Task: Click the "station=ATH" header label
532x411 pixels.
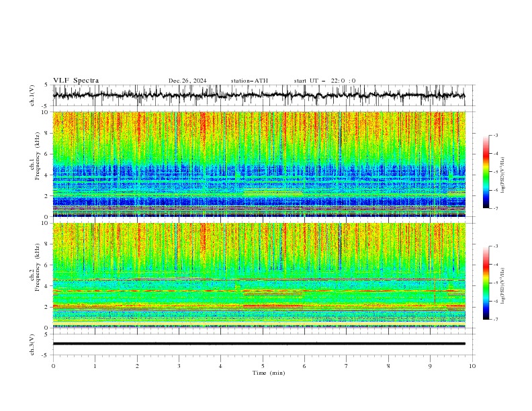Action: click(x=249, y=81)
